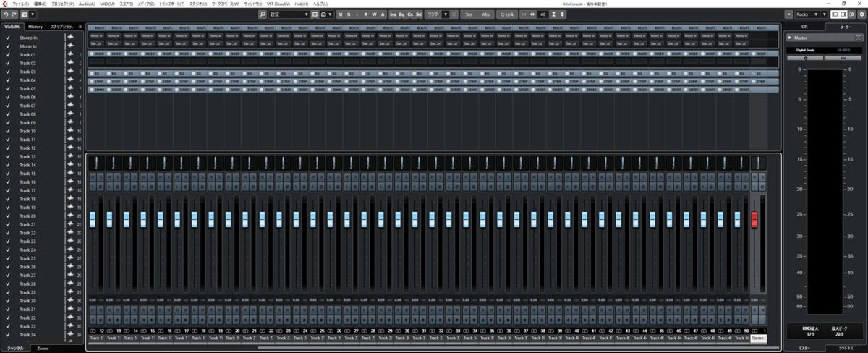Open the 設定 filter dropdown
The width and height of the screenshot is (868, 353).
(x=289, y=14)
